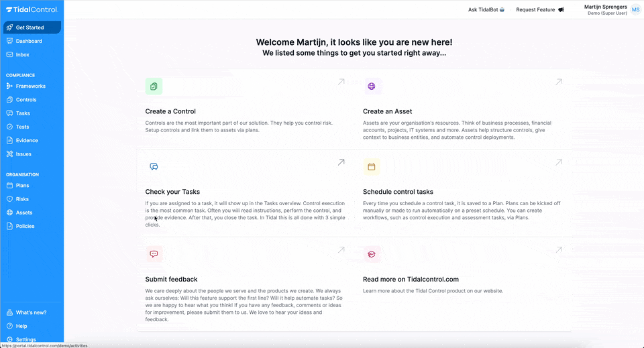This screenshot has width=644, height=348.
Task: Open Risks in the sidebar
Action: 22,199
